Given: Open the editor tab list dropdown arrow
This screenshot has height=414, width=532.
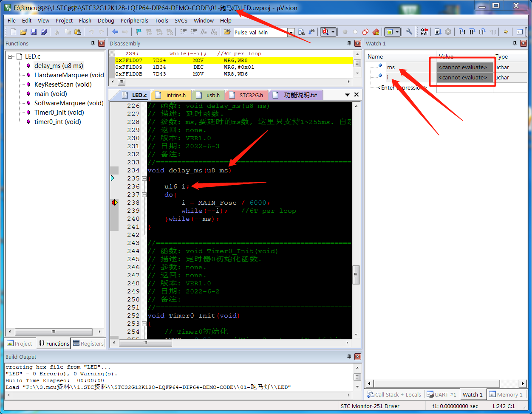Looking at the screenshot, I should 347,95.
